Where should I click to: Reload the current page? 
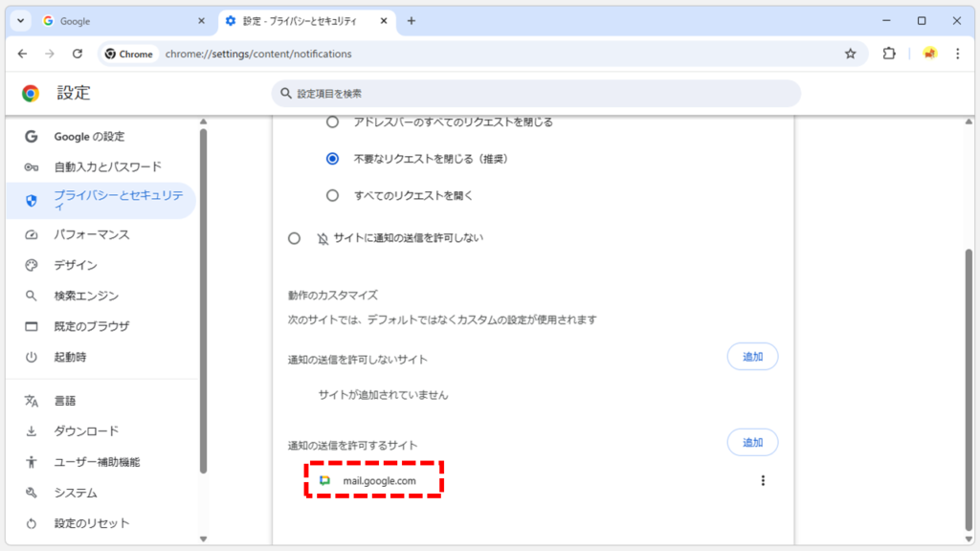(x=78, y=54)
